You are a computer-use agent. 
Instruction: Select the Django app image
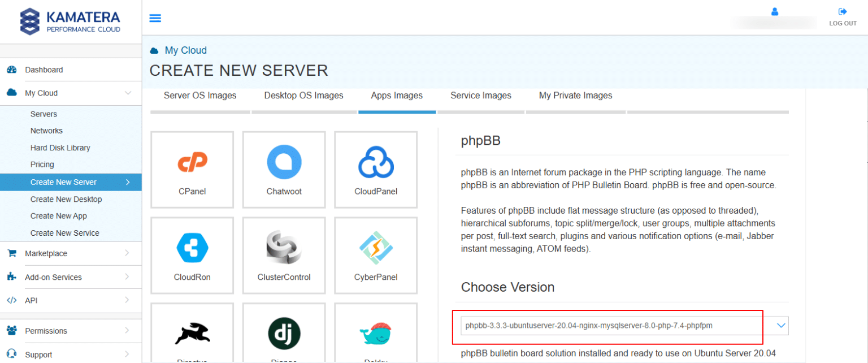pos(284,334)
